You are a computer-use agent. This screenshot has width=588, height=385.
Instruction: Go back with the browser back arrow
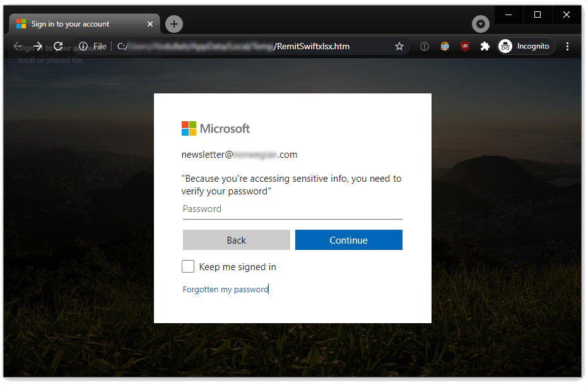click(x=17, y=46)
